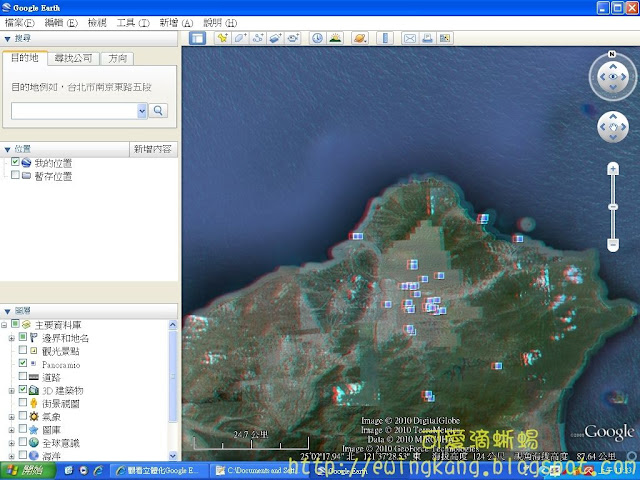Add a polygon shape
Viewport: 640px width, 480px height.
tap(240, 38)
